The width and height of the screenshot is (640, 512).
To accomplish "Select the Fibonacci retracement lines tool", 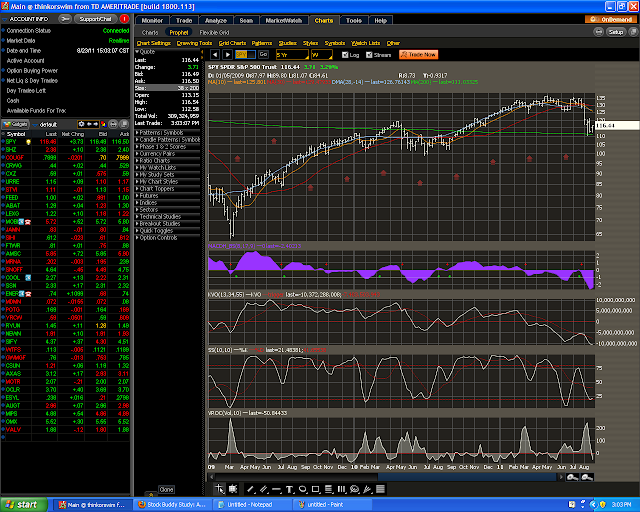I will click(328, 489).
